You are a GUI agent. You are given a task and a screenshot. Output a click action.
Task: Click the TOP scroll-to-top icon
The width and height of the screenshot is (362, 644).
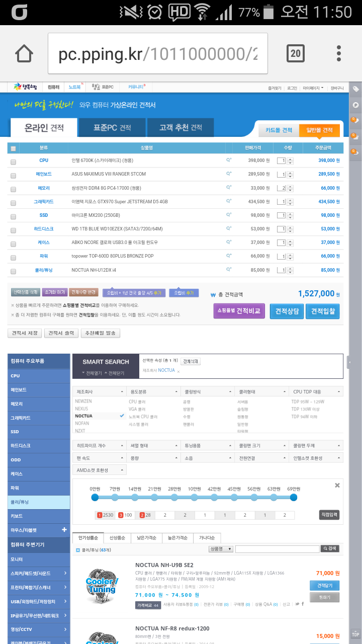pyautogui.click(x=355, y=634)
